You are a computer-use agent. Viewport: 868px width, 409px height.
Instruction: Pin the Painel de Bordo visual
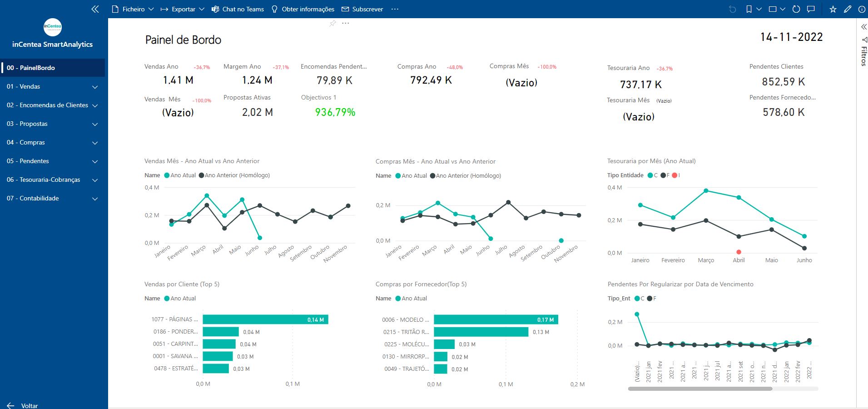coord(333,23)
